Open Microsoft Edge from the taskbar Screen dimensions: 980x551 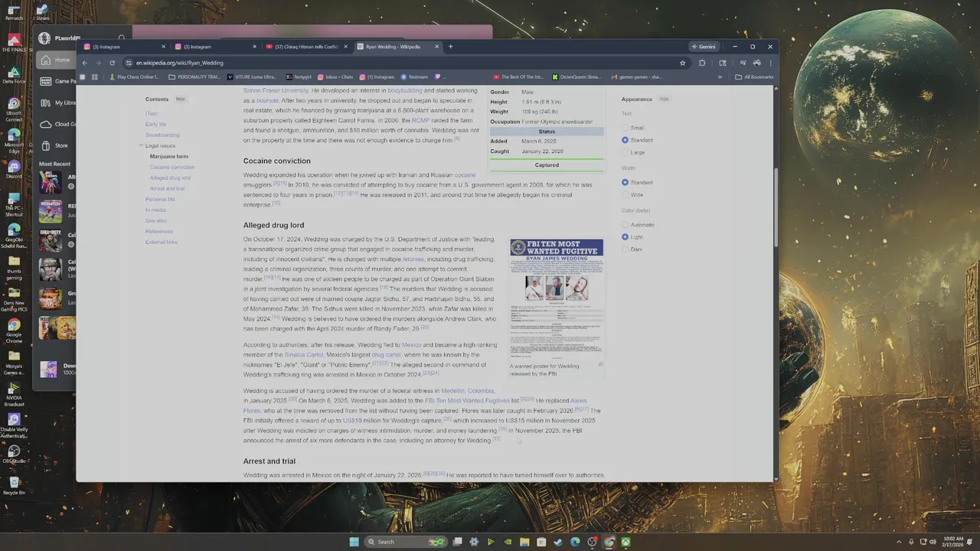[575, 542]
